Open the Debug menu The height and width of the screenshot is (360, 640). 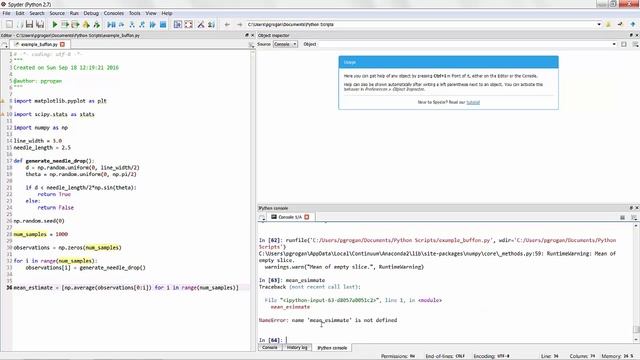pos(91,13)
